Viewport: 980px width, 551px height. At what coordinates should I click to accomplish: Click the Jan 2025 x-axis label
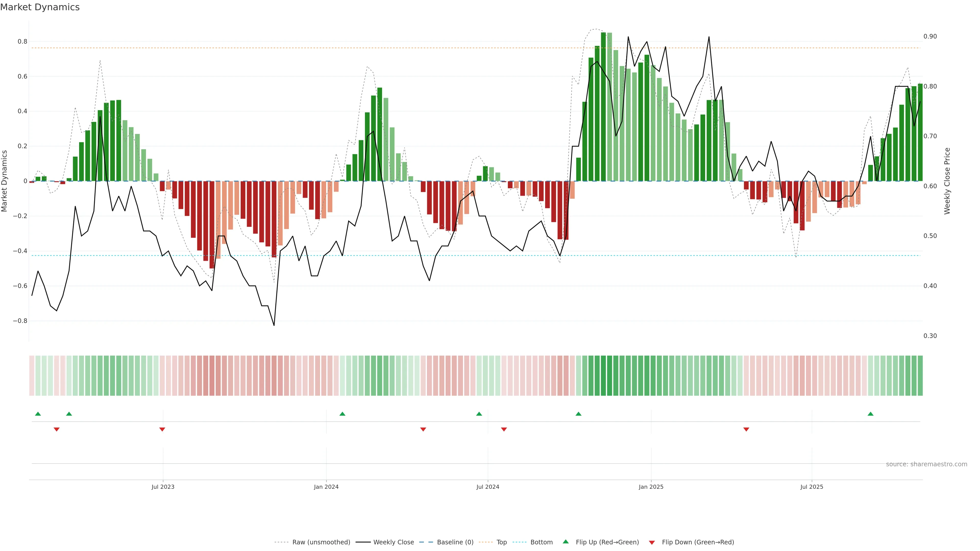651,487
